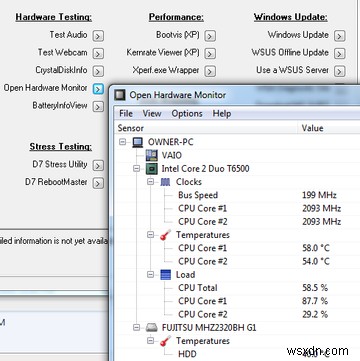
Task: Open the Help menu
Action: coord(222,114)
